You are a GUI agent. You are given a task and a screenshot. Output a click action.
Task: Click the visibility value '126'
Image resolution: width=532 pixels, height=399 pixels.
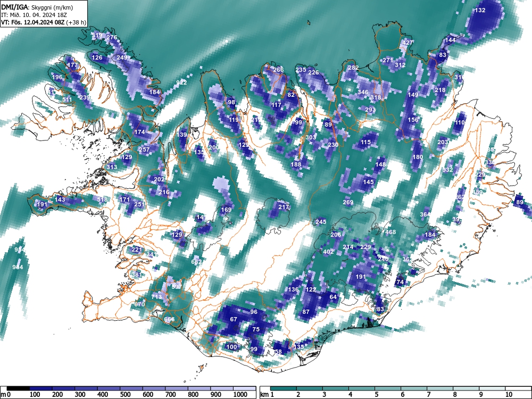(x=97, y=57)
